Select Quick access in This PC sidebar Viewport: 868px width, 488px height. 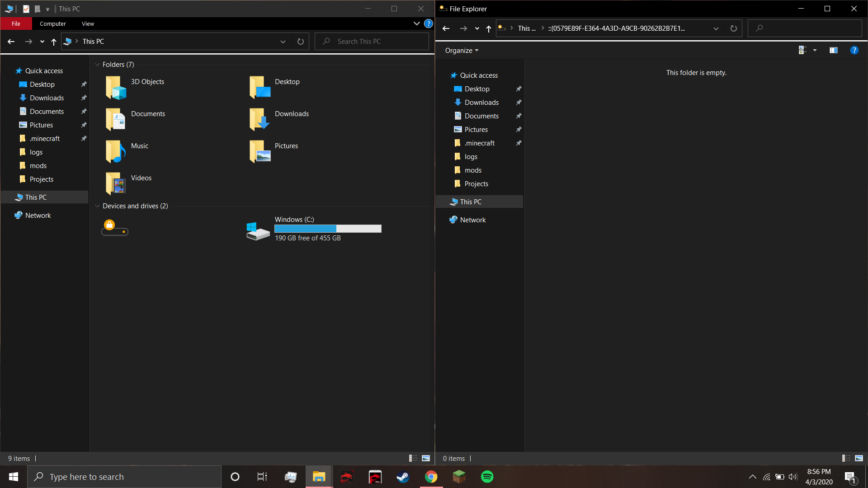click(44, 71)
